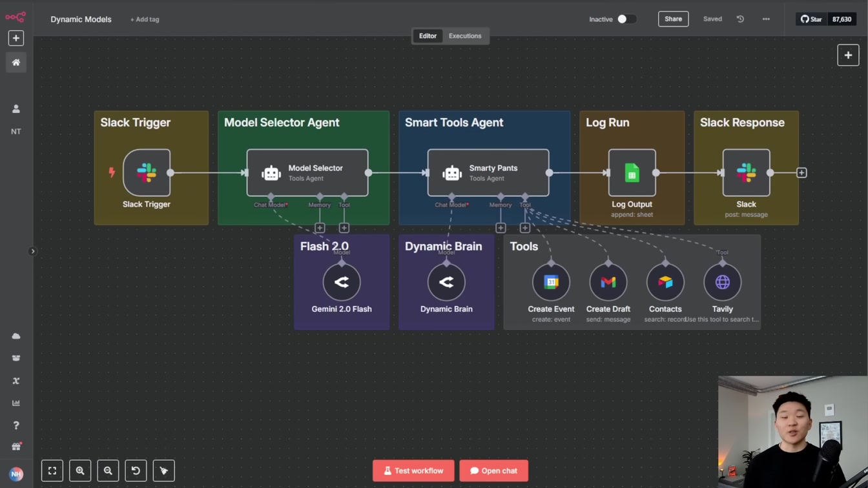Select the Contacts Airtable node
The height and width of the screenshot is (488, 868).
[x=665, y=282]
